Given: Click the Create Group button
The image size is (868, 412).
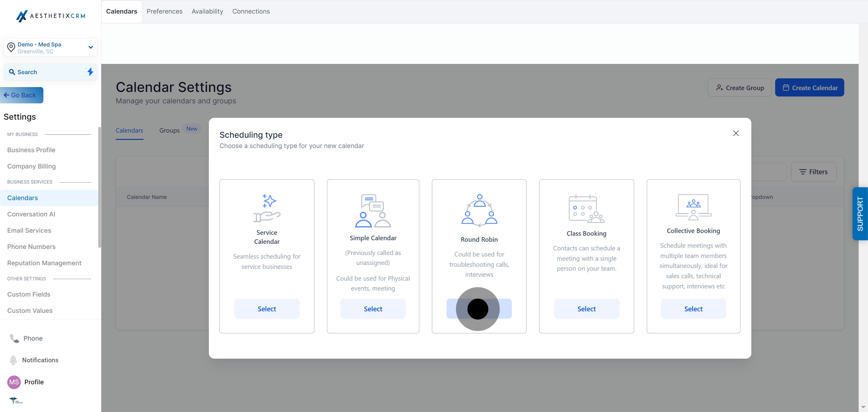Looking at the screenshot, I should (740, 88).
